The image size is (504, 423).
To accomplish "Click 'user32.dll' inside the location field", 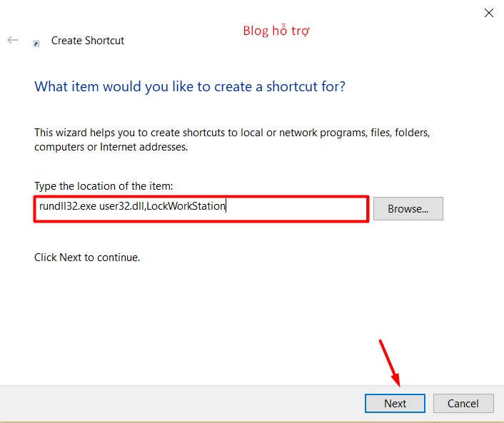I will [x=121, y=207].
